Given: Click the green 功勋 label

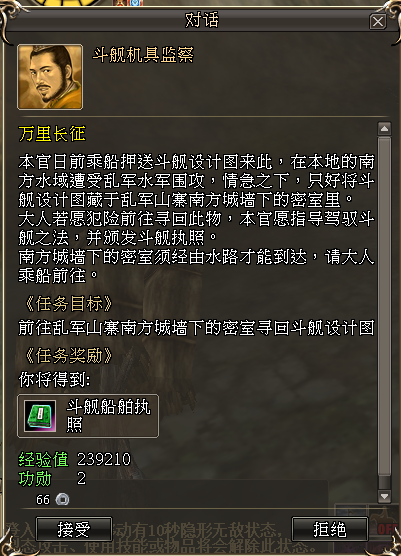Looking at the screenshot, I should click(x=35, y=479).
